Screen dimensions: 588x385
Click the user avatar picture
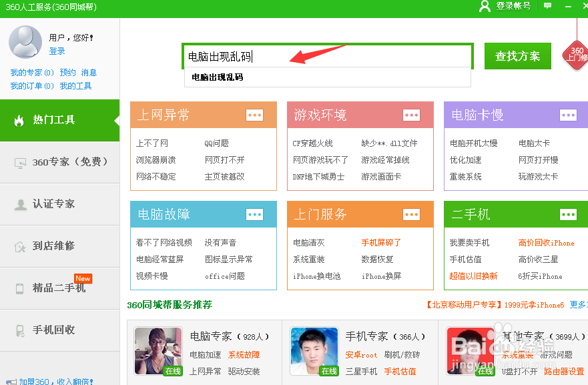[x=25, y=42]
